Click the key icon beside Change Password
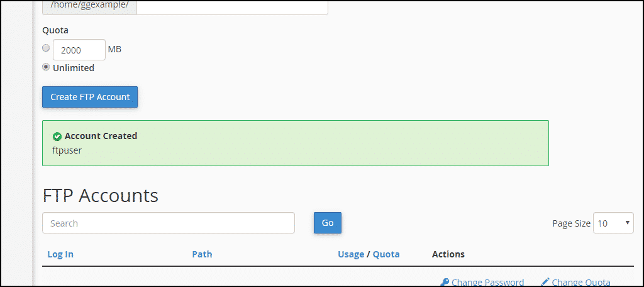This screenshot has width=644, height=287. [444, 282]
